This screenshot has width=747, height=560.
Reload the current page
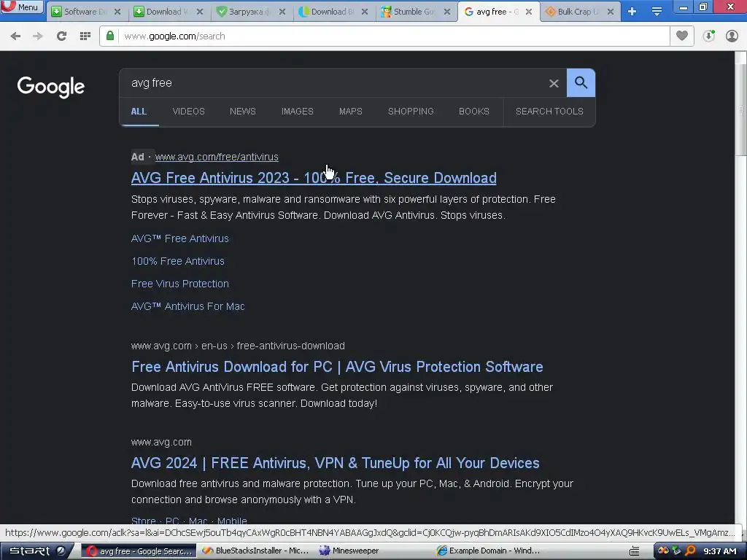pos(61,36)
